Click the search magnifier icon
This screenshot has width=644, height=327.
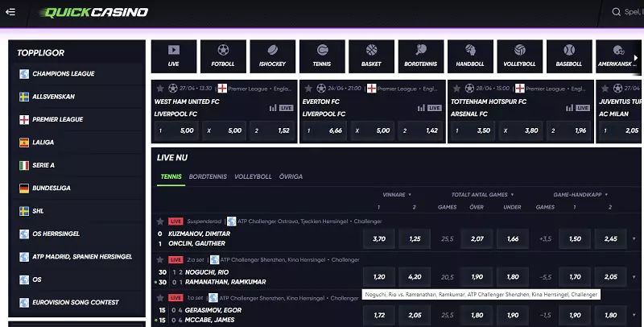point(617,12)
